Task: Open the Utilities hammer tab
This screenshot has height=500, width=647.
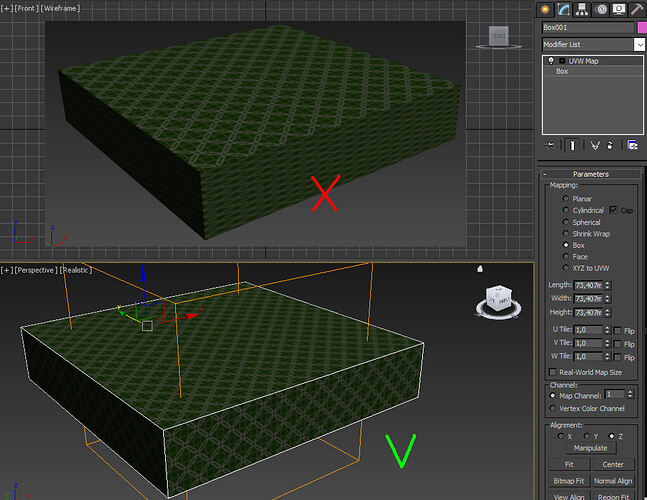Action: click(x=635, y=9)
